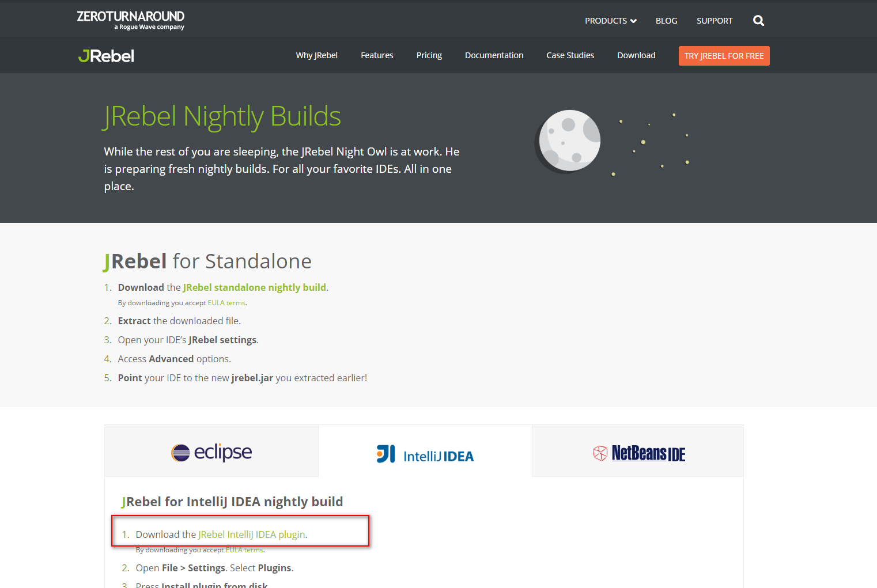
Task: Go to the Pricing page
Action: 429,55
